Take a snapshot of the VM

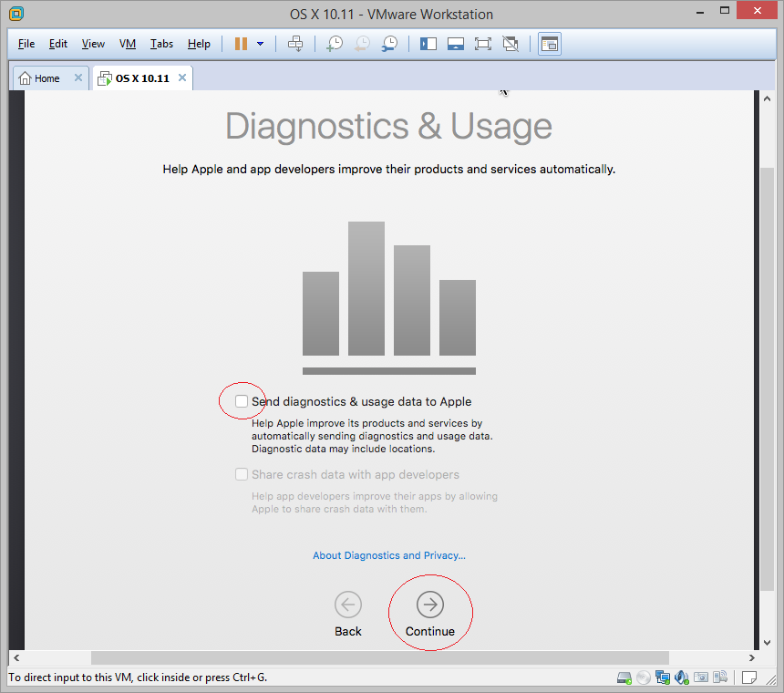coord(335,44)
